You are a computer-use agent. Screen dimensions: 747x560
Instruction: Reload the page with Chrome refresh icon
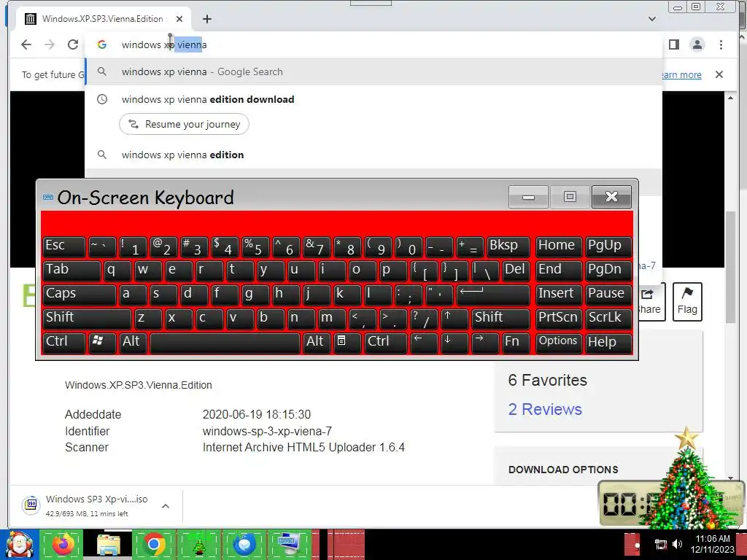click(x=73, y=44)
